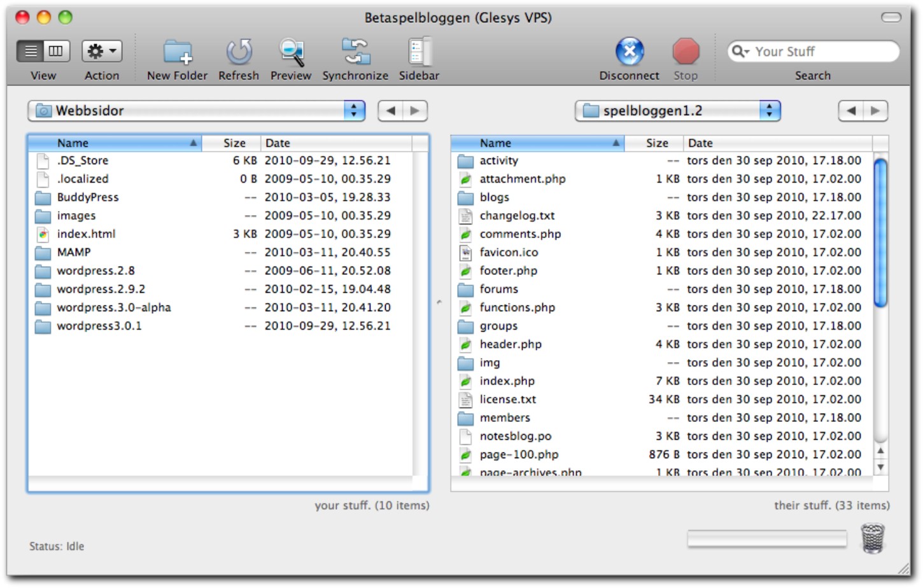Open the Action gear menu
Image resolution: width=923 pixels, height=588 pixels.
pyautogui.click(x=102, y=51)
